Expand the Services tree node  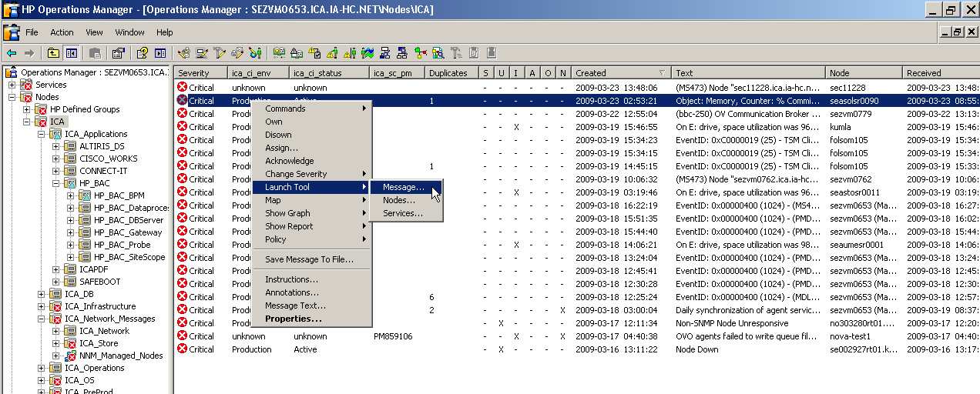pos(12,85)
